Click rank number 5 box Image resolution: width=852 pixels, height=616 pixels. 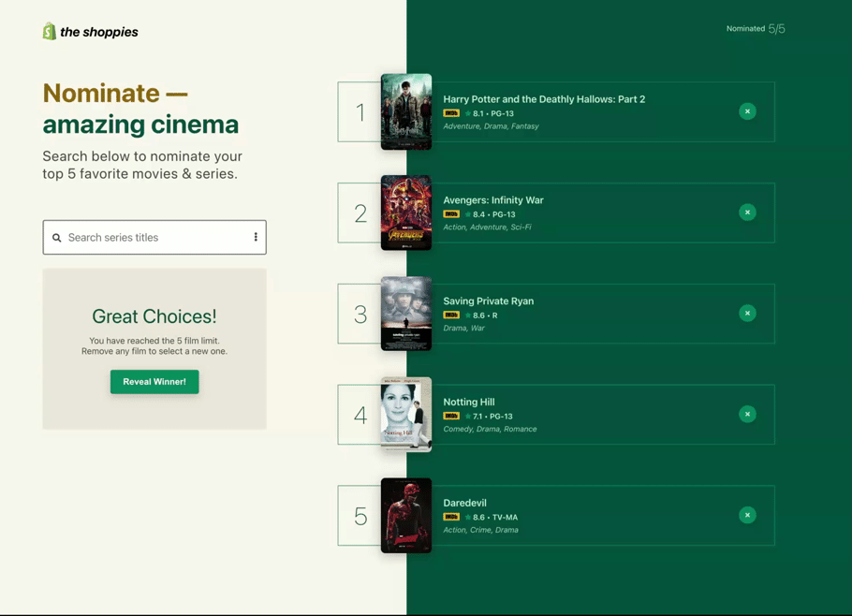pyautogui.click(x=360, y=517)
